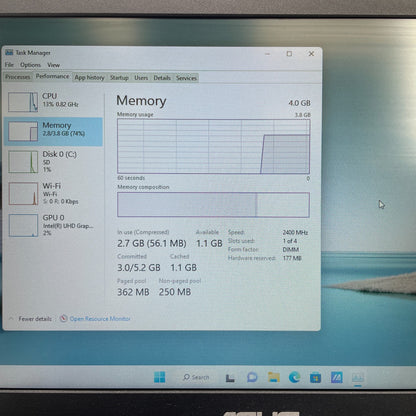Open the blue slashed app on taskbar
This screenshot has height=416, width=416.
337,377
